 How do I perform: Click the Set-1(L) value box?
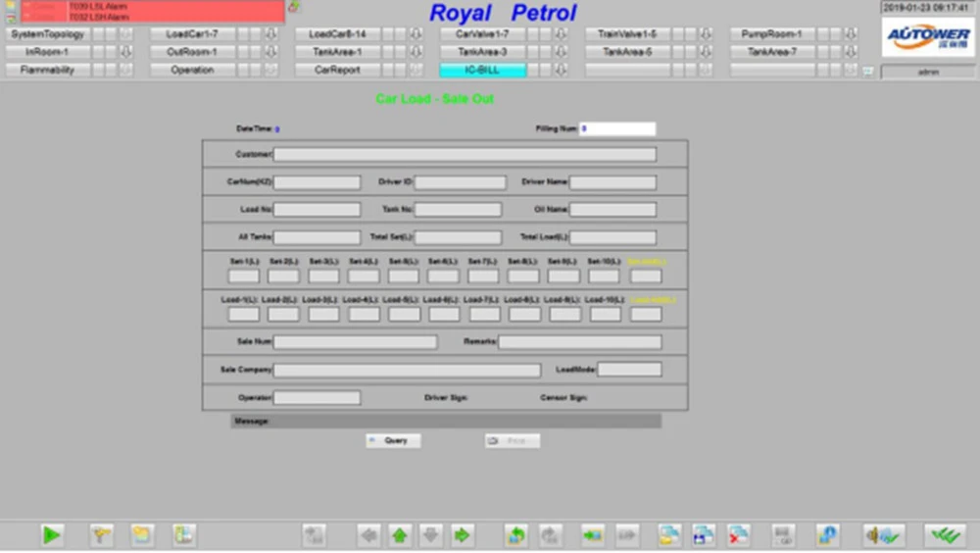pos(244,276)
